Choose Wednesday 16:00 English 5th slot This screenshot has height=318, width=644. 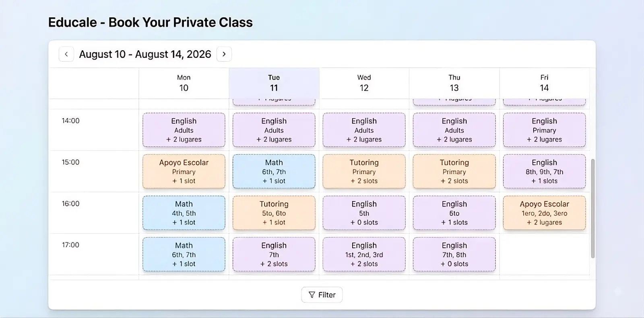click(x=364, y=213)
